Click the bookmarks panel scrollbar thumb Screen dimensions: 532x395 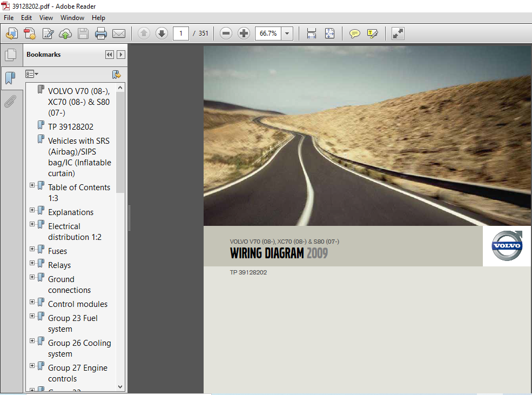120,143
